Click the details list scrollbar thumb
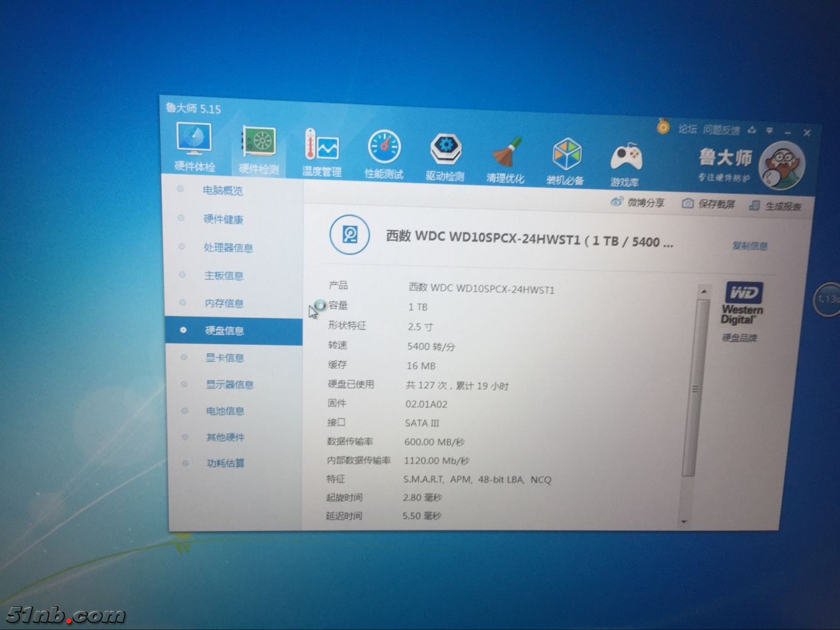The height and width of the screenshot is (630, 840). (x=696, y=388)
